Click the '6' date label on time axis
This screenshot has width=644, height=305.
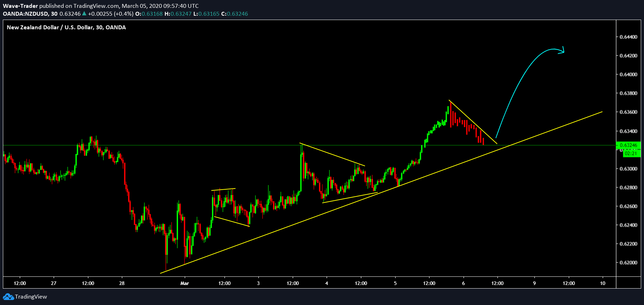(x=463, y=283)
